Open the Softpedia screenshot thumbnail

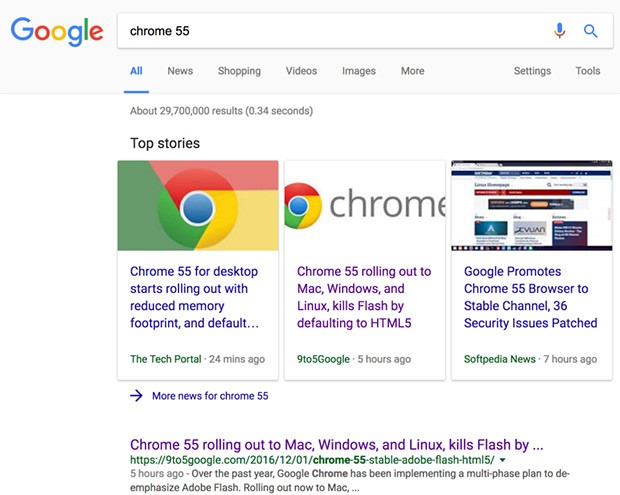pos(531,205)
